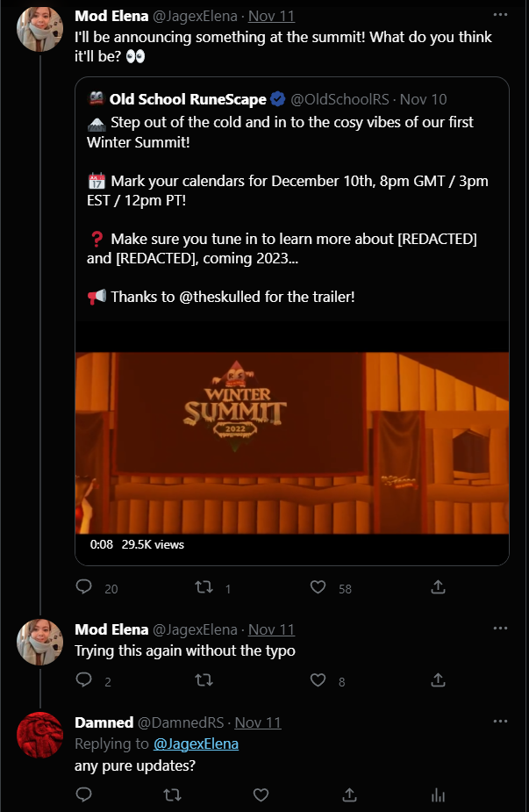529x812 pixels.
Task: Open the @JagexElena reply mention link
Action: 196,744
